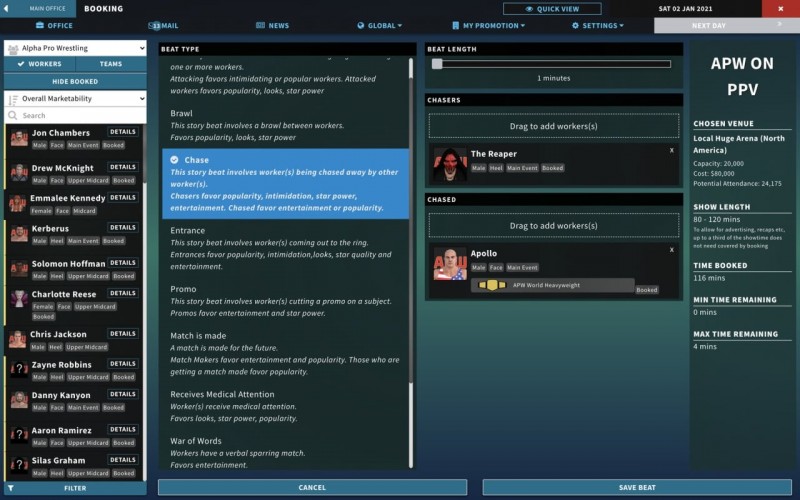
Task: Click the APW World Heavyweight belt icon
Action: pyautogui.click(x=490, y=285)
